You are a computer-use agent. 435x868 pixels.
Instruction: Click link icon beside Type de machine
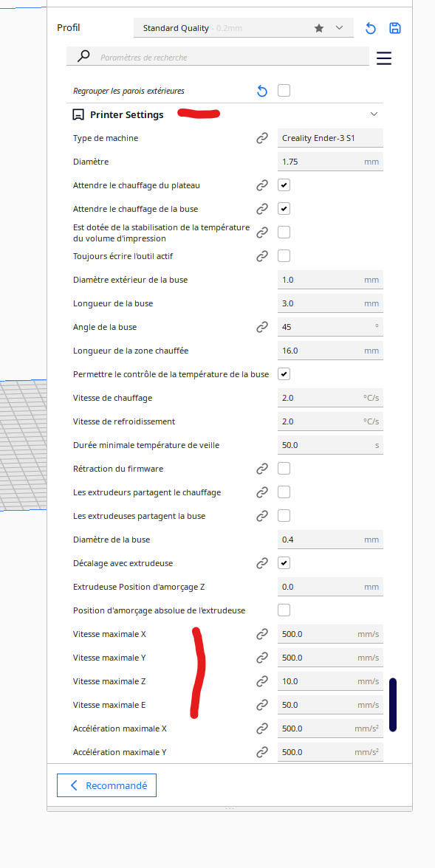pyautogui.click(x=262, y=139)
